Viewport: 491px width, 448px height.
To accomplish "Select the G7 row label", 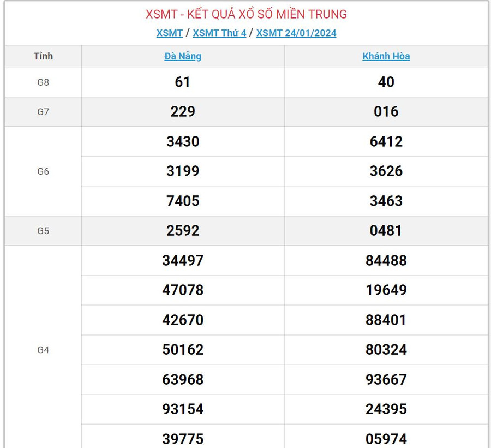I will tap(43, 112).
